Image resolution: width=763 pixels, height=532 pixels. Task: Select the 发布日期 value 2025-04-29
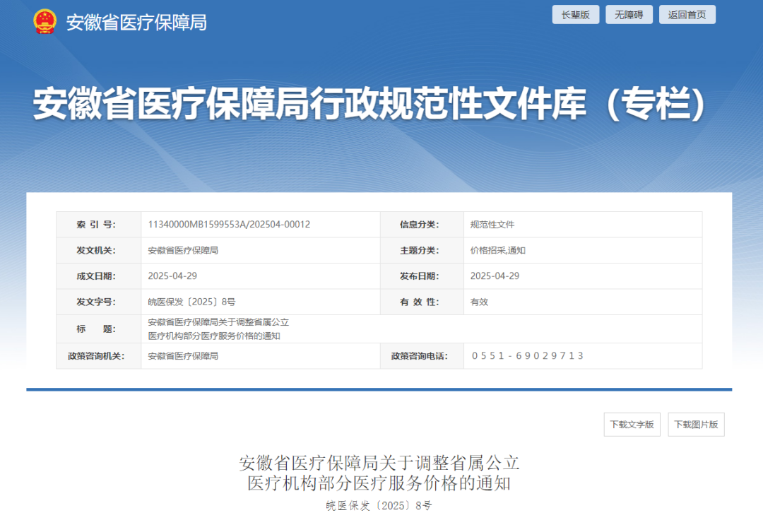tap(495, 276)
